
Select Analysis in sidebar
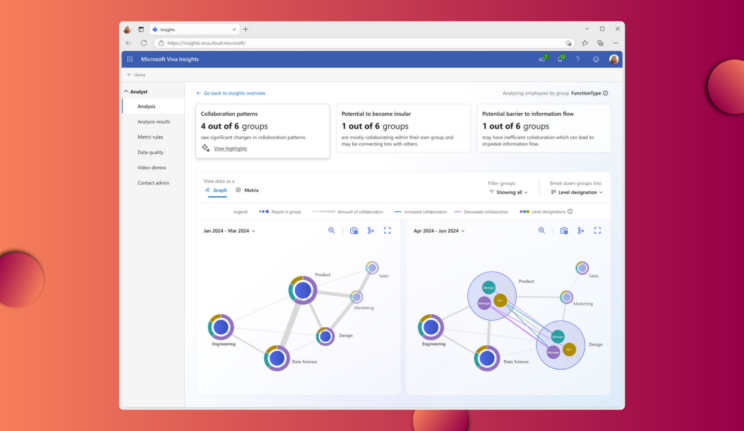tap(153, 106)
